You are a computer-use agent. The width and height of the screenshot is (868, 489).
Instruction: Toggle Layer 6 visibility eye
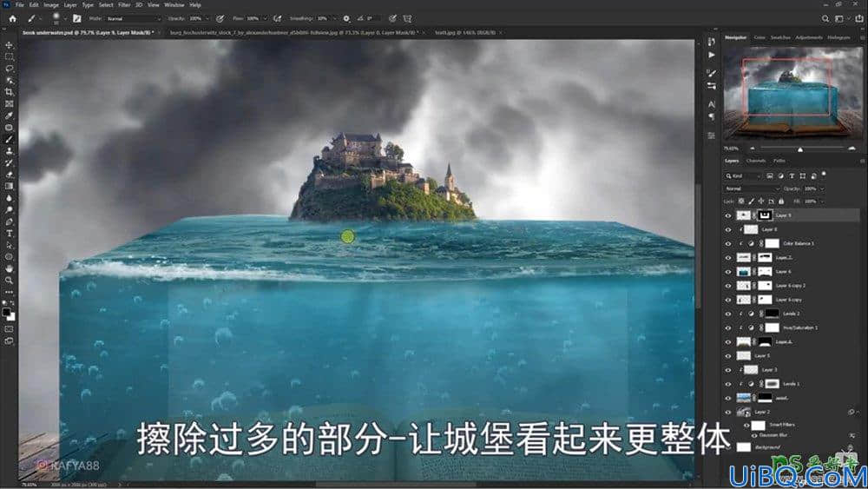pyautogui.click(x=728, y=272)
